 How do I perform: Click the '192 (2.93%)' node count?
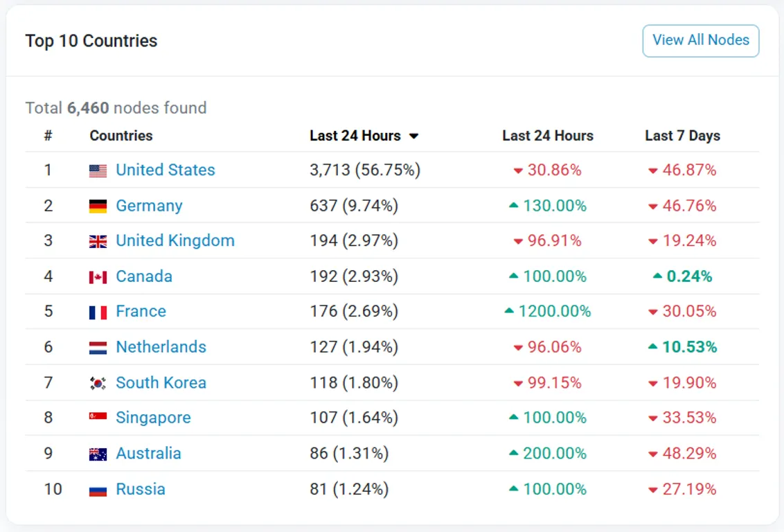[x=354, y=276]
